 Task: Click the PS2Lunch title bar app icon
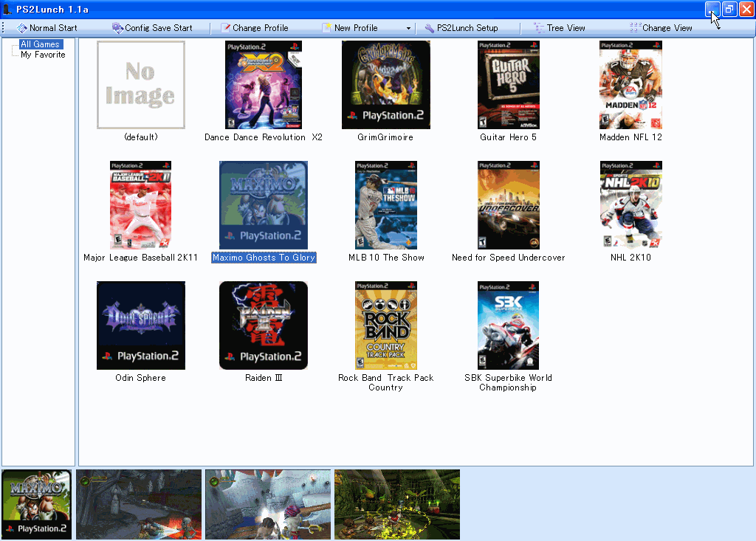(x=7, y=9)
